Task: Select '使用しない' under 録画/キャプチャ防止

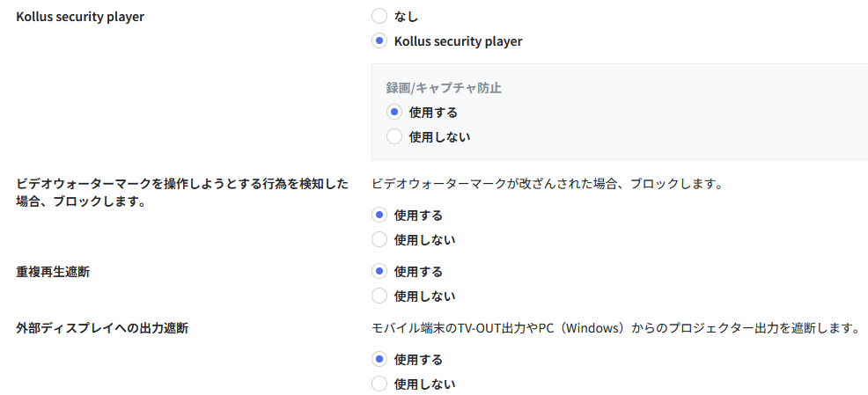Action: pos(394,136)
